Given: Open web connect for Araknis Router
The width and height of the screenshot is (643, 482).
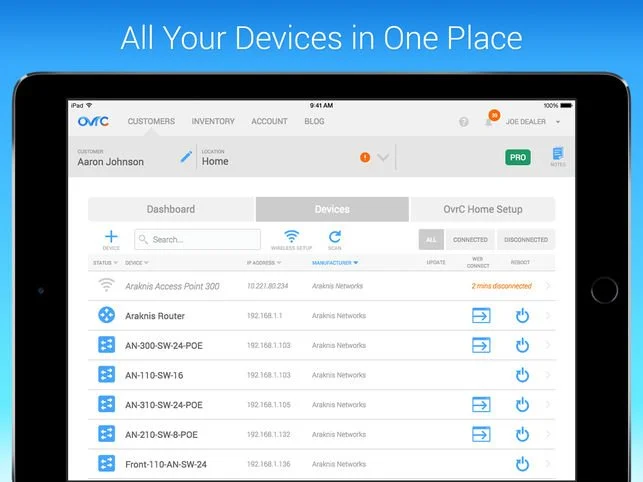Looking at the screenshot, I should click(481, 315).
